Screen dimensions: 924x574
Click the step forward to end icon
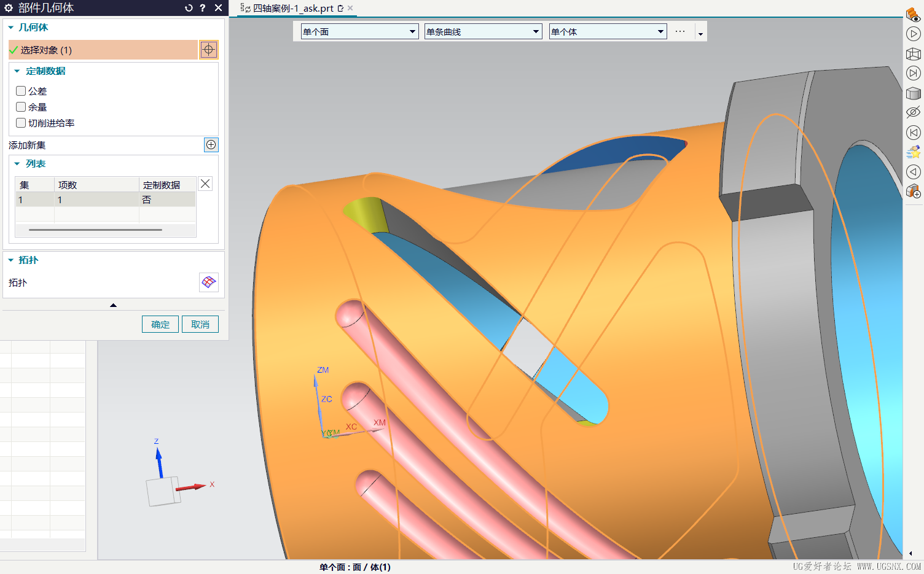coord(913,74)
